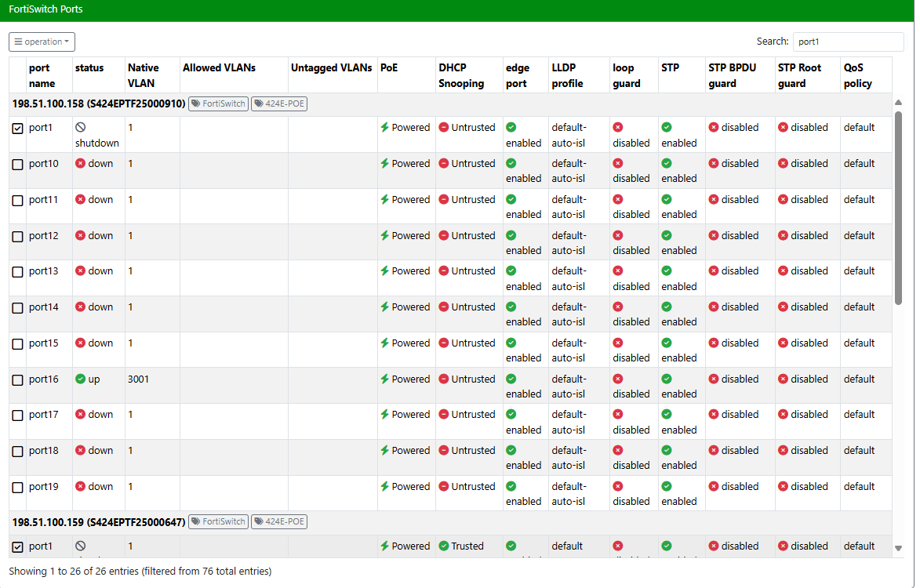Viewport: 920px width, 588px height.
Task: Click the vertical scrollbar thumb
Action: pos(898,208)
